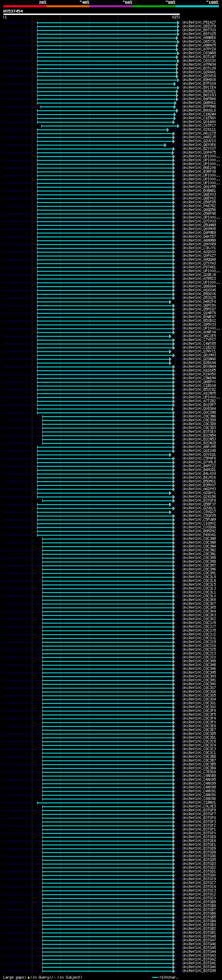This screenshot has height=980, width=222.
Task: Select the UniRef100_B7FGS4 entry
Action: (x=199, y=84)
